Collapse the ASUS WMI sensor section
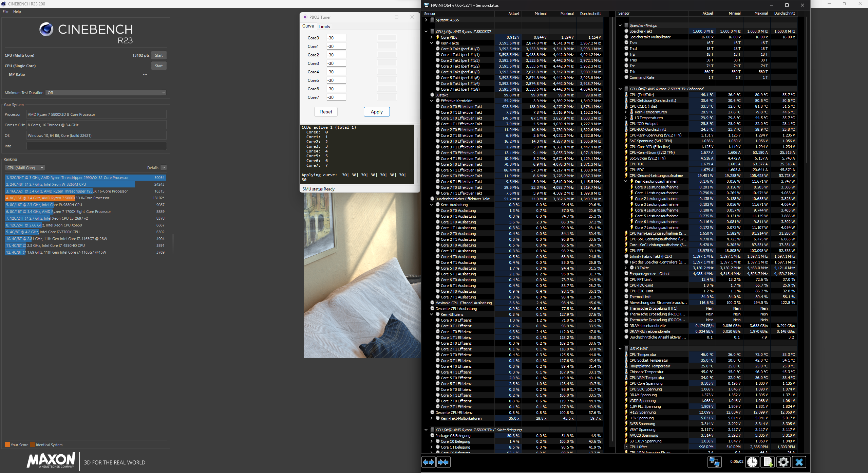868x473 pixels. pyautogui.click(x=620, y=349)
